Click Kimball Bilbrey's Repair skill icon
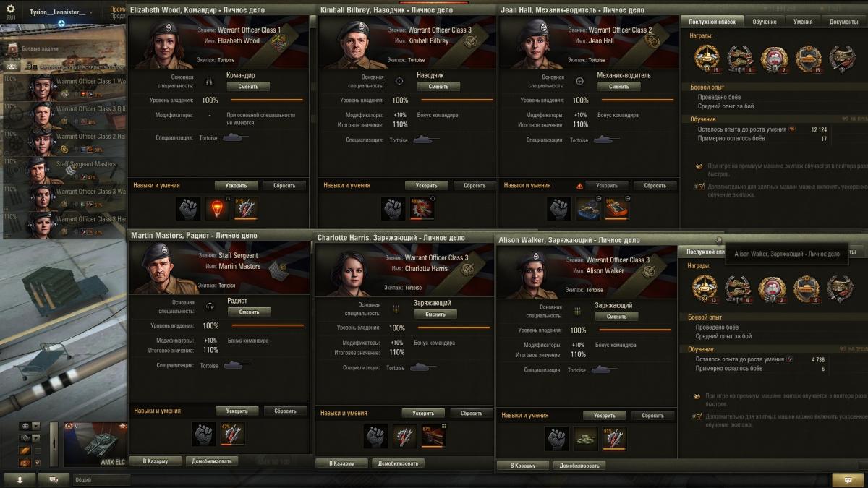 [x=422, y=208]
